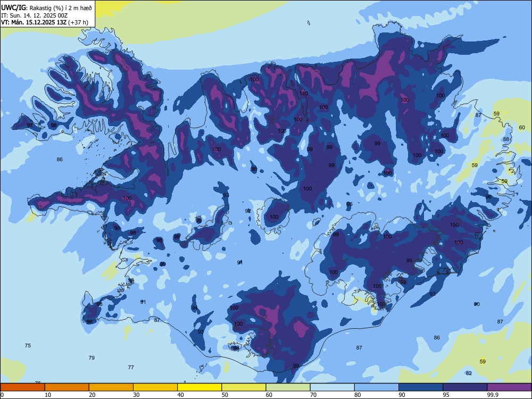Click the '92' value in the central highlands

[248, 211]
